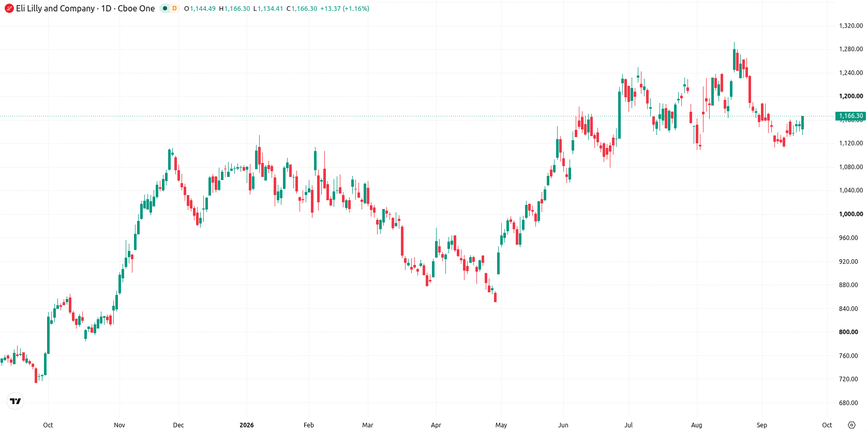Click the Jun label on time axis
868x432 pixels.
(x=563, y=425)
